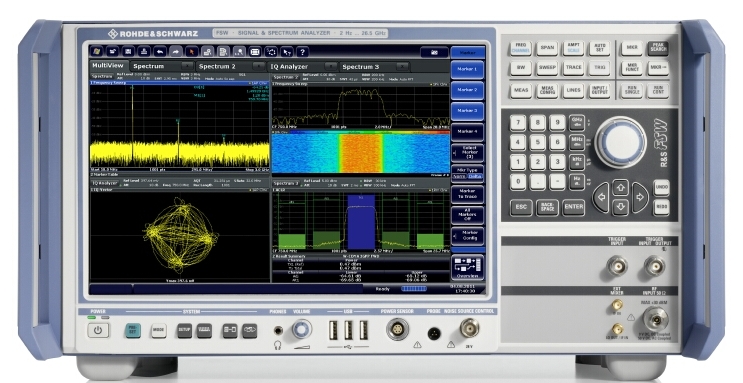Click the on-screen undo arrow icon
Image resolution: width=743 pixels, height=383 pixels.
(x=160, y=52)
